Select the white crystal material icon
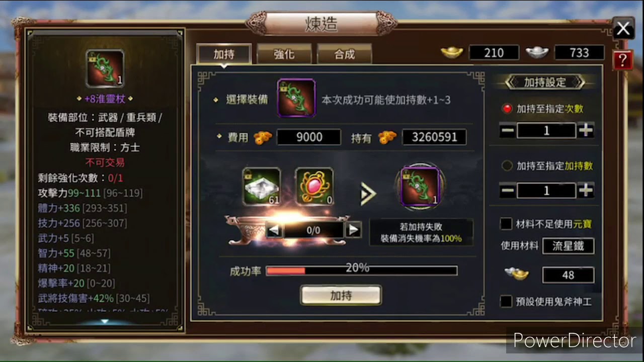The height and width of the screenshot is (362, 644). pos(261,187)
